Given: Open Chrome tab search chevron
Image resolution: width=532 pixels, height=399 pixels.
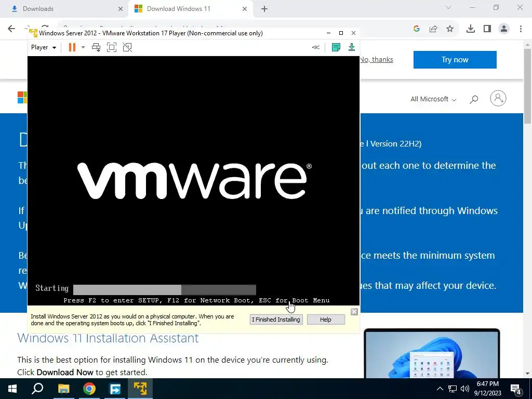Looking at the screenshot, I should coord(448,7).
